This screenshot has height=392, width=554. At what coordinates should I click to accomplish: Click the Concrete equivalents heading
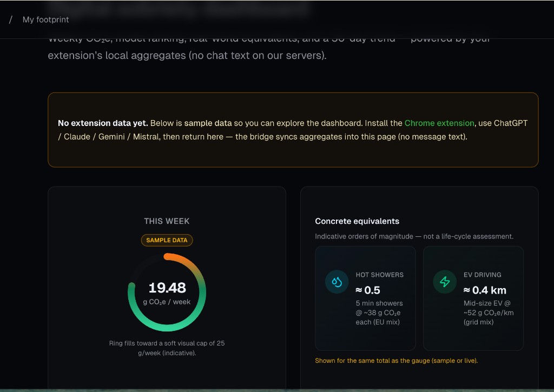357,221
